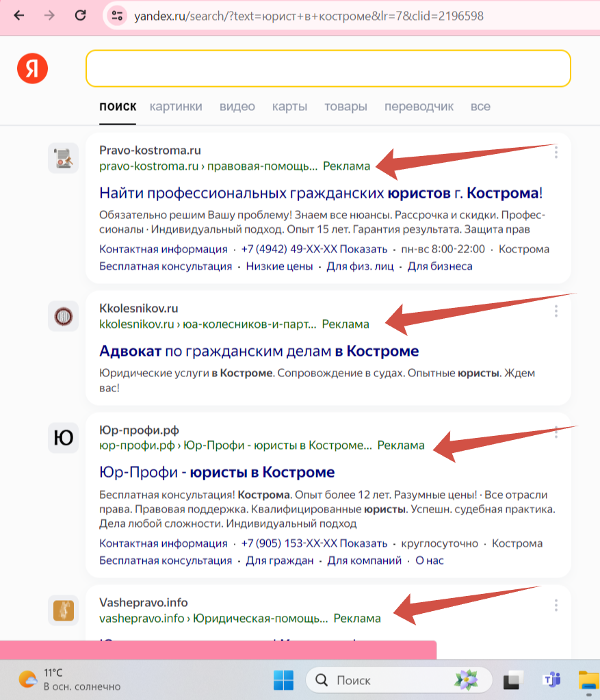The image size is (600, 700).
Task: Click the Yandex search input field
Action: point(328,68)
